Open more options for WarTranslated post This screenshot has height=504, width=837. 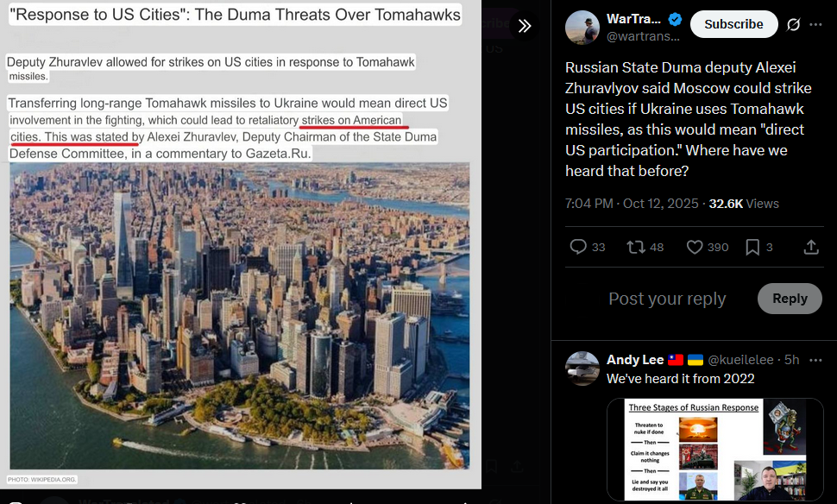[x=815, y=24]
